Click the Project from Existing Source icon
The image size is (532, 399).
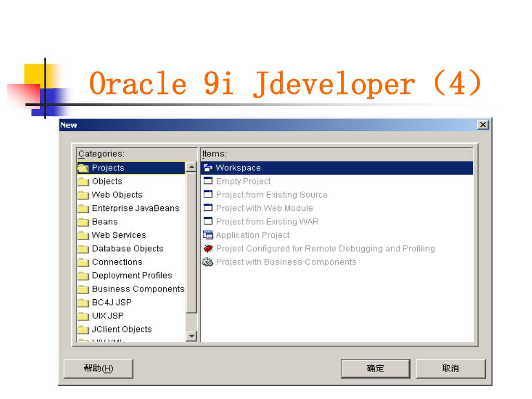tap(208, 194)
